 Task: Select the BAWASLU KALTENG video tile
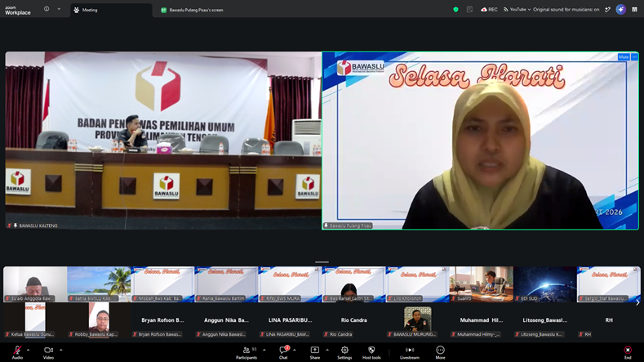[163, 141]
